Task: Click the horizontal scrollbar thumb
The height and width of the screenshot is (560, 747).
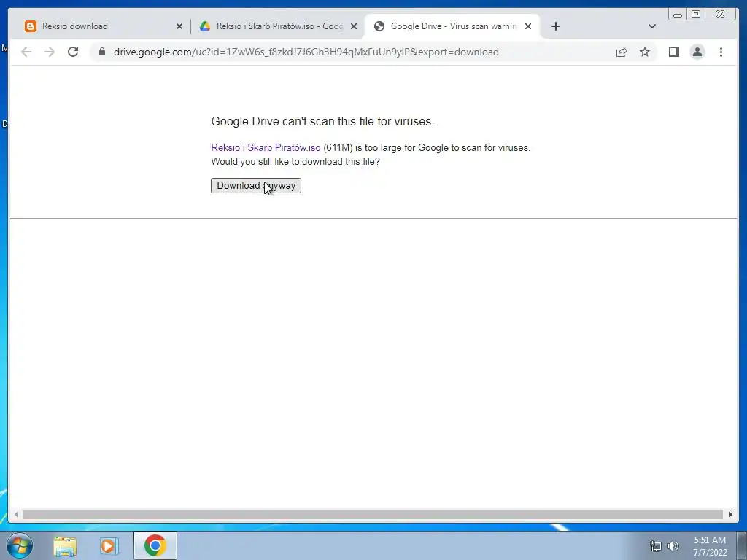Action: click(x=373, y=514)
